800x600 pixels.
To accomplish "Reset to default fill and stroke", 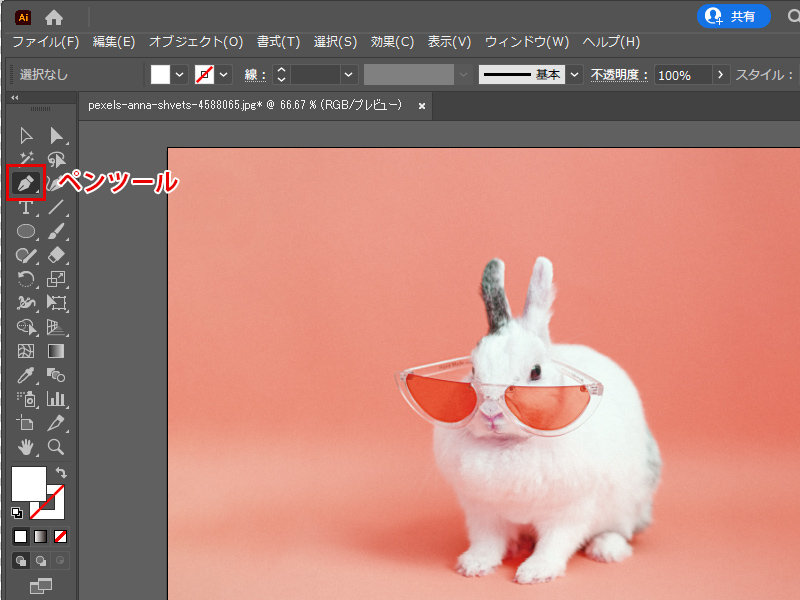I will [x=17, y=512].
